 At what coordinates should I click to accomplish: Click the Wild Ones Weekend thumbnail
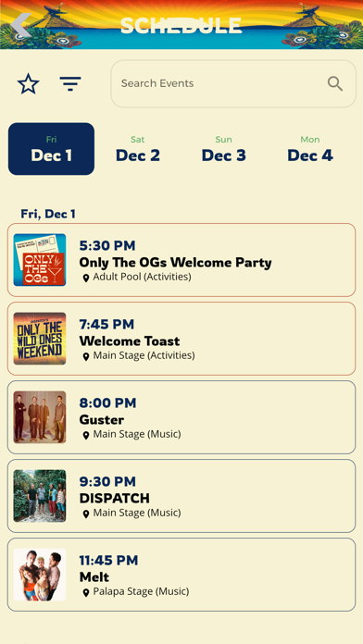coord(40,339)
